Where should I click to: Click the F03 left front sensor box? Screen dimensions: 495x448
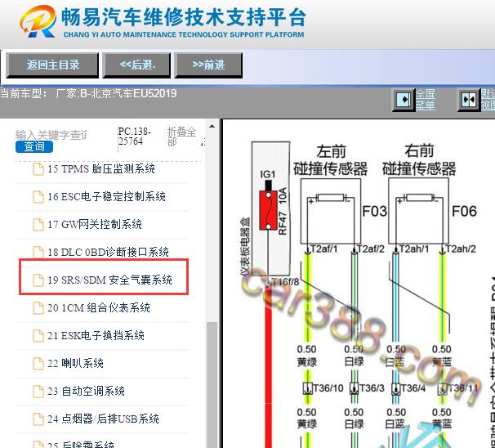(331, 211)
